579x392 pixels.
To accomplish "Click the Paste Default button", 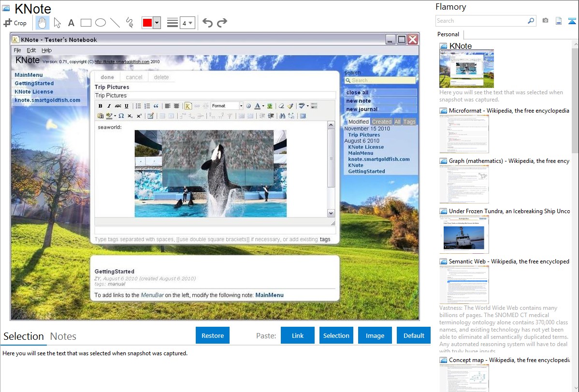I will (414, 335).
